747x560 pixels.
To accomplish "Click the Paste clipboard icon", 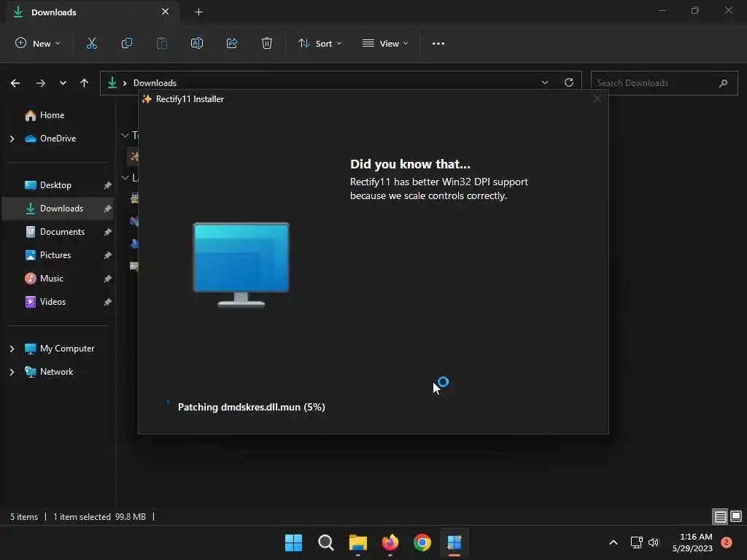I will click(162, 43).
